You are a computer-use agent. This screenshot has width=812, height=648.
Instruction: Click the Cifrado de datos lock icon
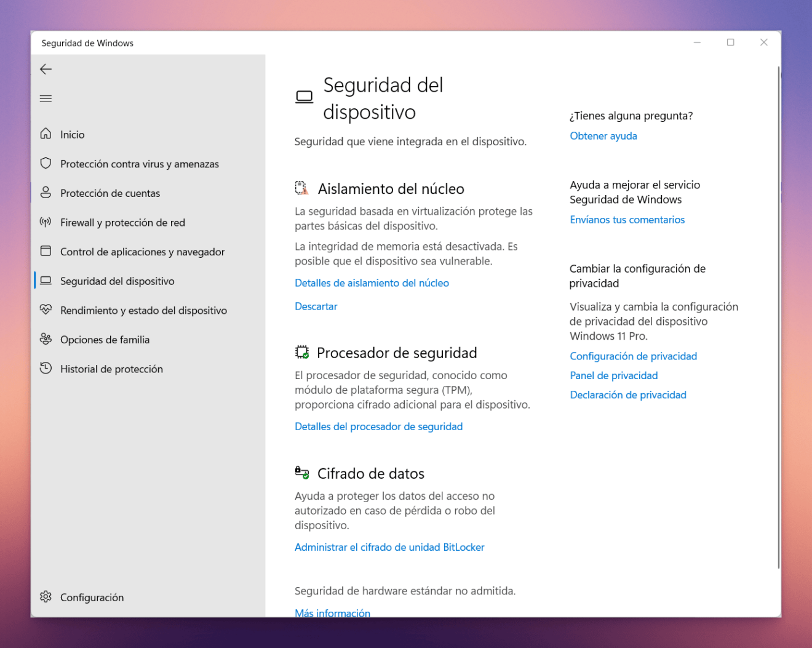[x=301, y=473]
